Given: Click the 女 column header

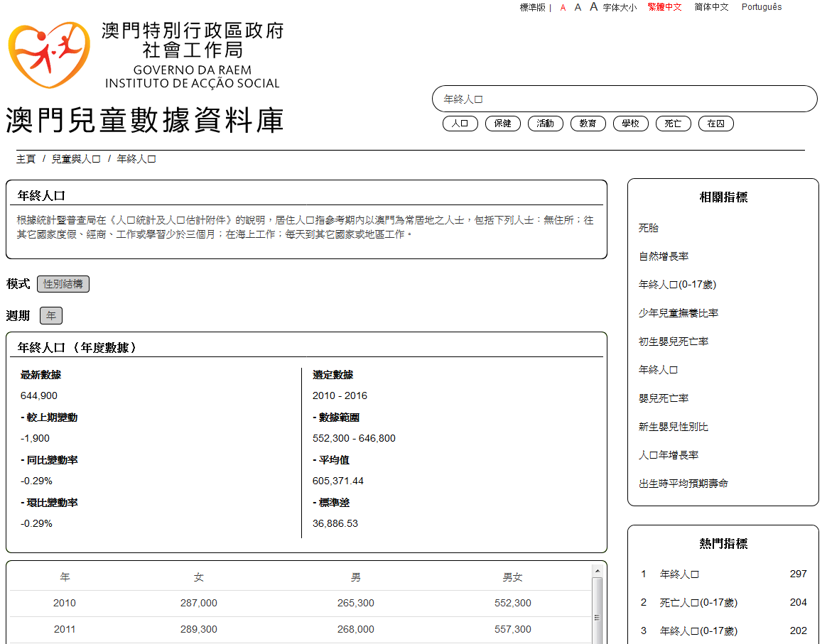Looking at the screenshot, I should [198, 577].
